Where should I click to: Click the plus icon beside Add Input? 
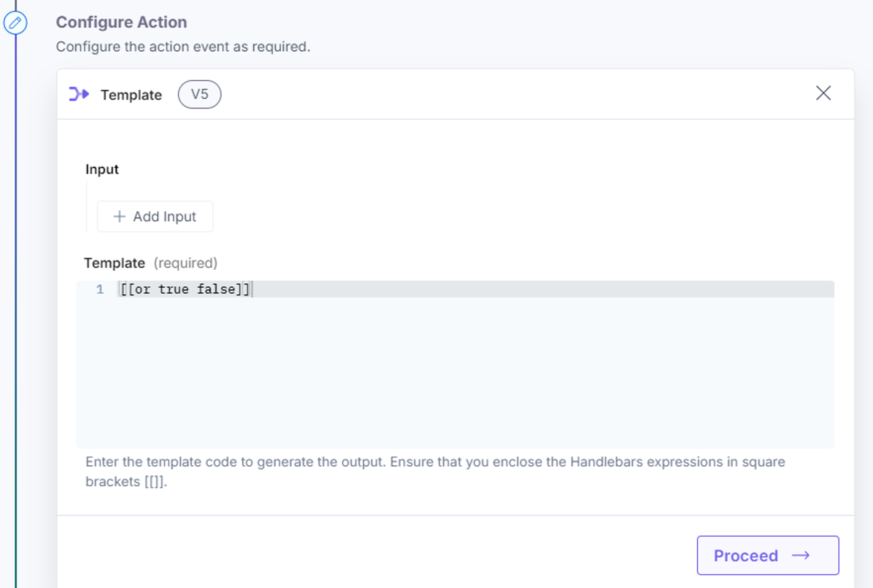[x=119, y=216]
